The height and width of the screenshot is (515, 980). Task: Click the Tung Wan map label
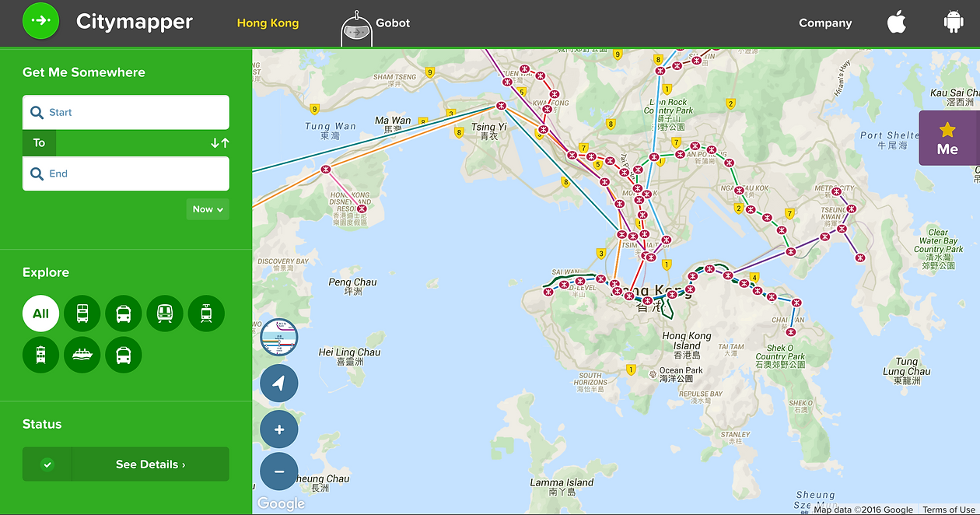click(331, 131)
